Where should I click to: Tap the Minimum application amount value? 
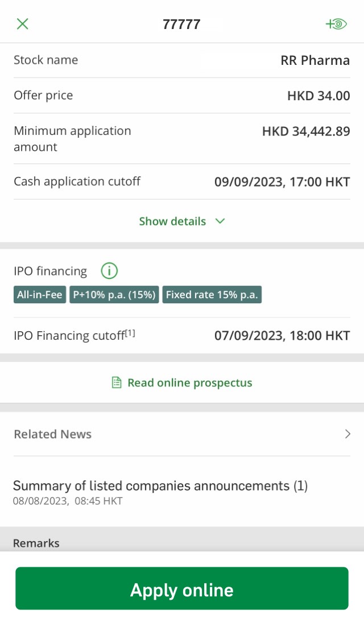click(x=305, y=131)
